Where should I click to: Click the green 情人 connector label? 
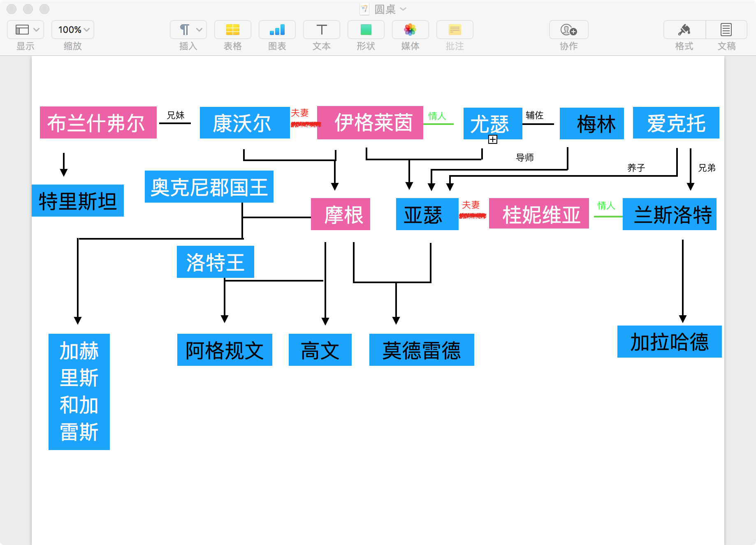[437, 115]
